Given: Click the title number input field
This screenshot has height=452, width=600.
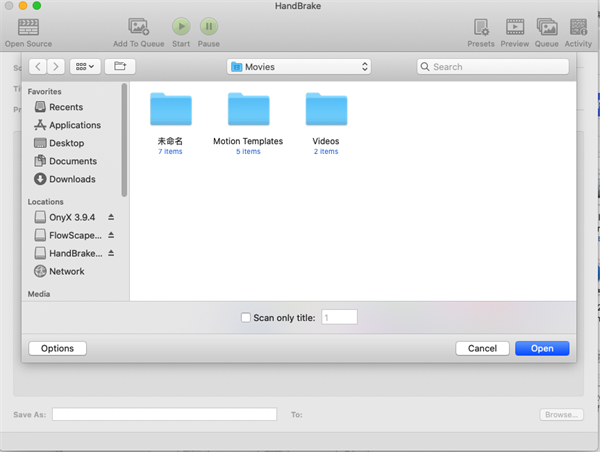Looking at the screenshot, I should pyautogui.click(x=339, y=317).
